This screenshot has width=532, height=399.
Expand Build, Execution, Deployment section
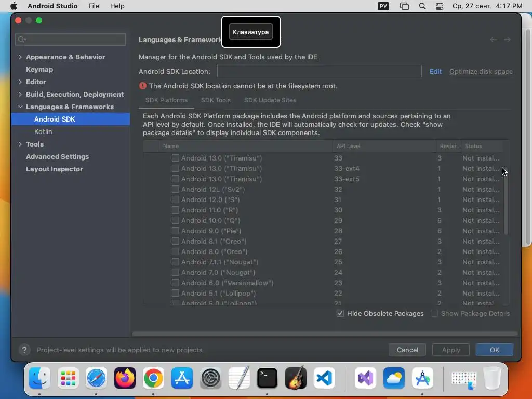[20, 95]
